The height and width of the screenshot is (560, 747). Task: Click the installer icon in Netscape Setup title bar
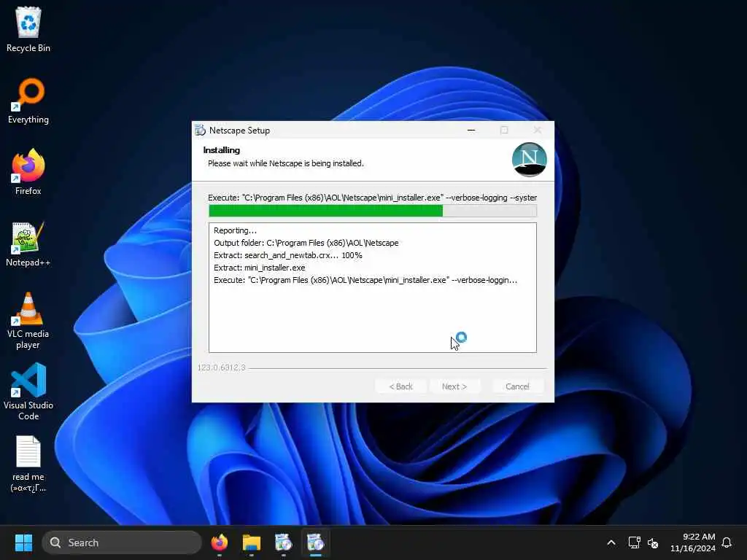pos(200,130)
